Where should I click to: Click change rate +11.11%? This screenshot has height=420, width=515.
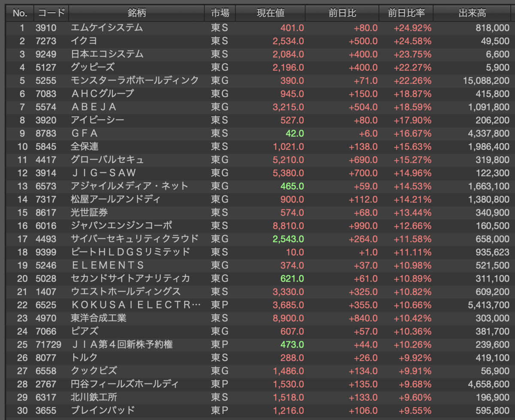click(412, 252)
